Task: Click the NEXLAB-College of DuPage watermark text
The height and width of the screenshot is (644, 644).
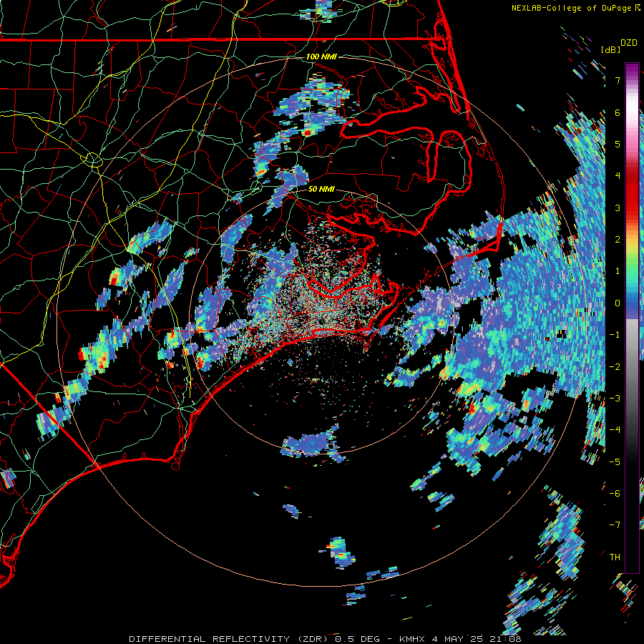Action: pos(575,8)
